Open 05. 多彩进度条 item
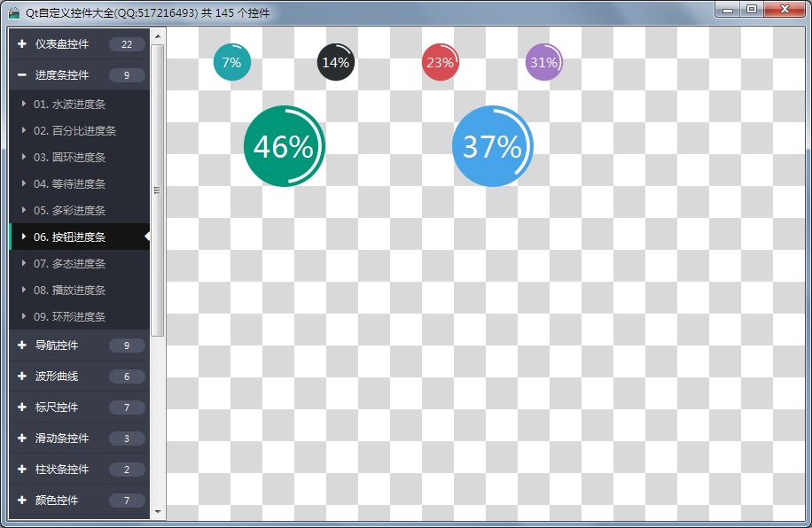The image size is (812, 528). click(x=79, y=210)
